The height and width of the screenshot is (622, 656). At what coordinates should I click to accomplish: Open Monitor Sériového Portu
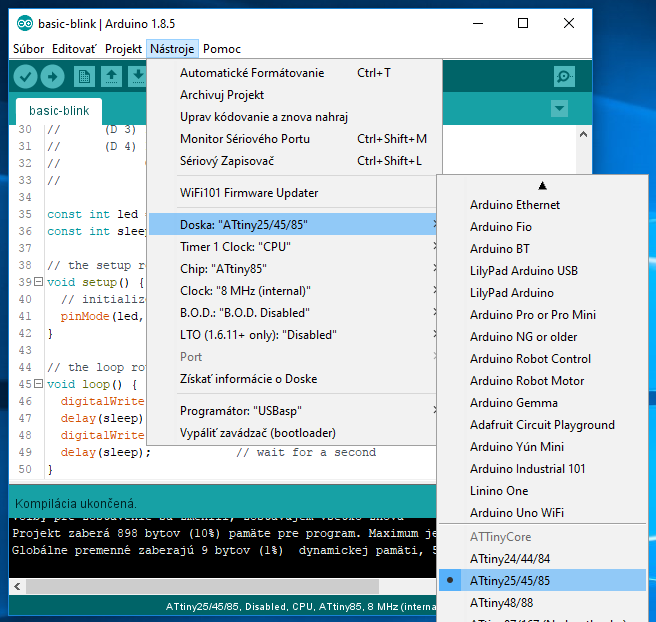click(x=293, y=139)
